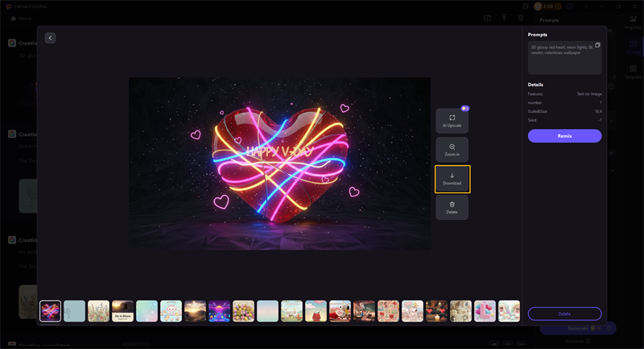Click the trash Delete button beside the image

pyautogui.click(x=452, y=208)
